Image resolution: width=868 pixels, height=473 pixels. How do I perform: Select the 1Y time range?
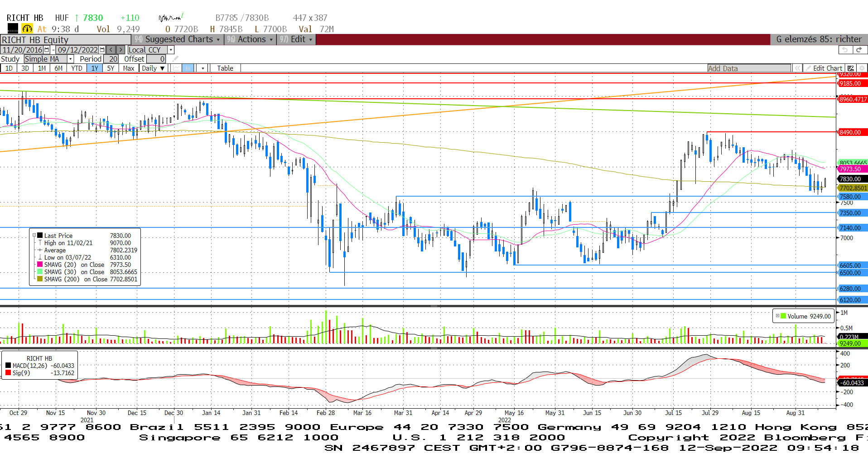[95, 68]
